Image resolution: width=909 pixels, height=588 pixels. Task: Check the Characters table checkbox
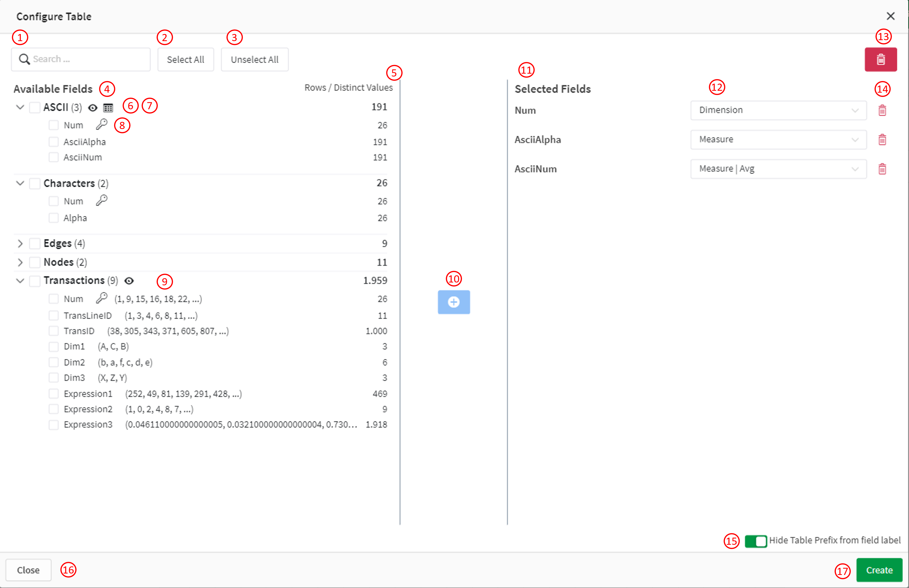tap(35, 183)
